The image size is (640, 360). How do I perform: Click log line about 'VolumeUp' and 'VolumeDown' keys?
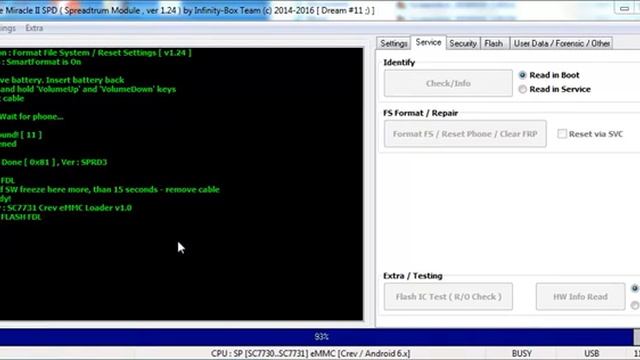point(88,89)
